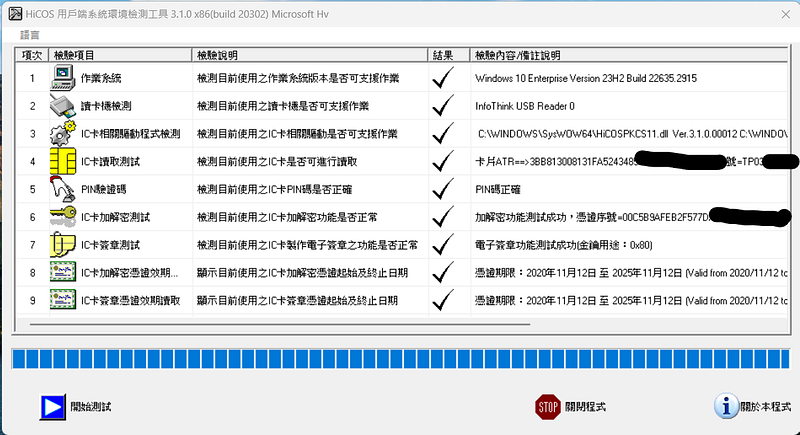The image size is (800, 435).
Task: Click the 檢驗說明 column header
Action: (310, 55)
